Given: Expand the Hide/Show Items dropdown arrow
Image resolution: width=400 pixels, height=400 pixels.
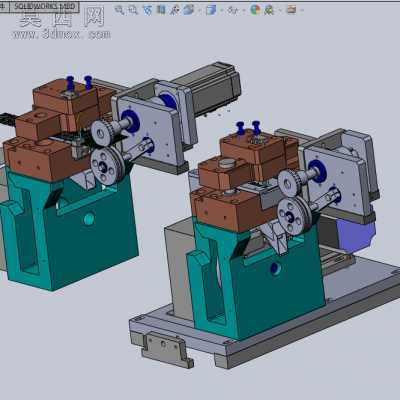Looking at the screenshot, I should (244, 11).
